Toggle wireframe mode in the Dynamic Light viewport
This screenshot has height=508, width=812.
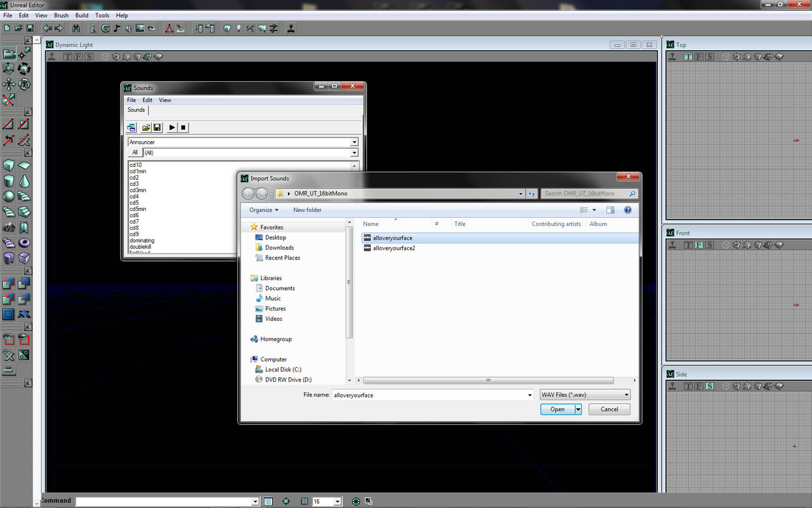105,57
